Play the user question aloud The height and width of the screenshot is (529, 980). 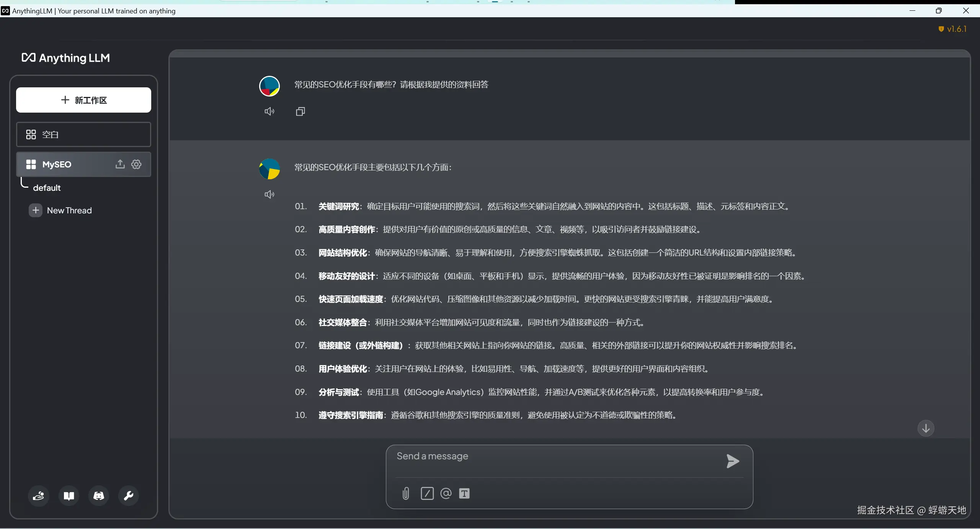point(269,111)
